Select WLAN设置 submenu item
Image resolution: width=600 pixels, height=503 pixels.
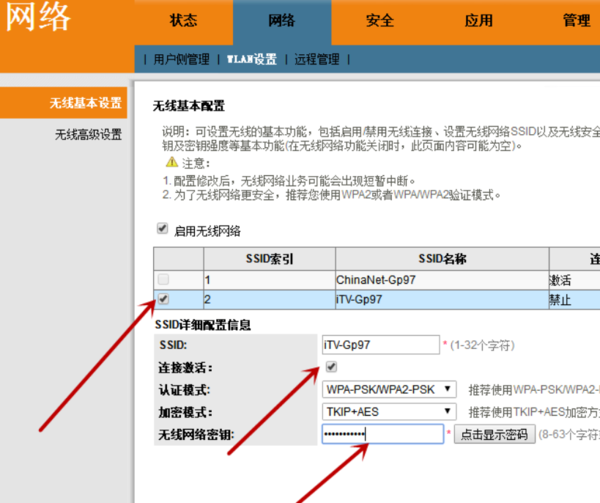[252, 59]
